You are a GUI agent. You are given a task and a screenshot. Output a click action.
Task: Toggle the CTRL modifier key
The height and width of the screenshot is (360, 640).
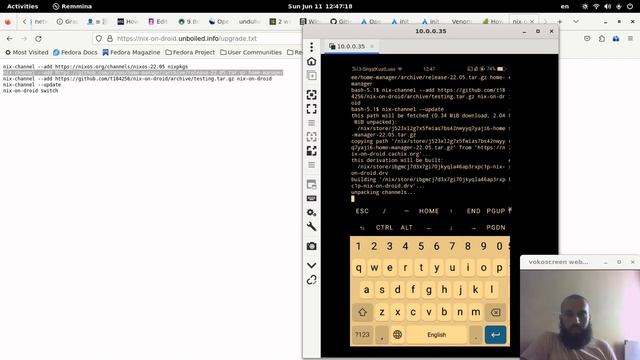click(x=384, y=228)
